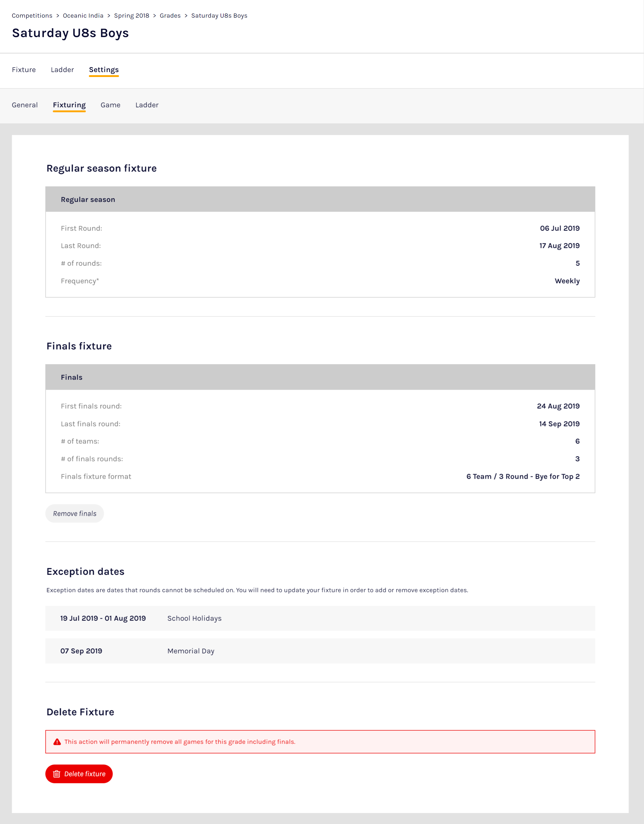The width and height of the screenshot is (644, 824).
Task: Open the Fixture tab
Action: 24,70
